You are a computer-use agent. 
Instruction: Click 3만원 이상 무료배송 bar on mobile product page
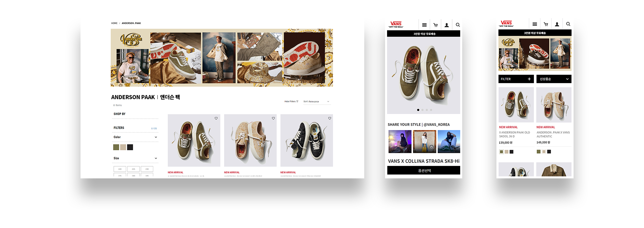pyautogui.click(x=424, y=34)
